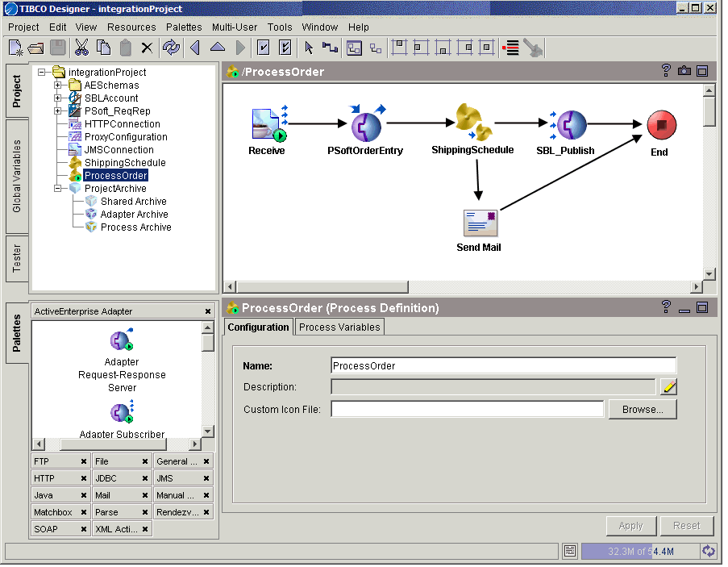This screenshot has height=567, width=728.
Task: Open the Global Variables side tab
Action: click(x=17, y=177)
